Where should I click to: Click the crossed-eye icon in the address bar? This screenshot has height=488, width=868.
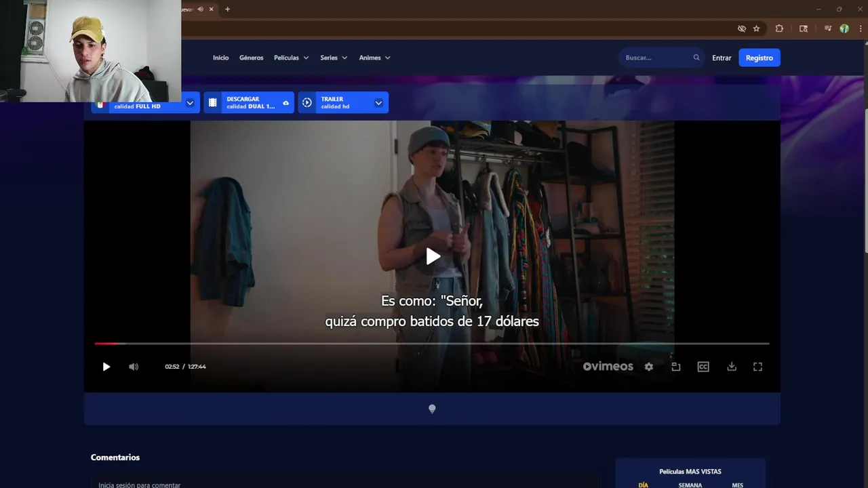point(742,28)
